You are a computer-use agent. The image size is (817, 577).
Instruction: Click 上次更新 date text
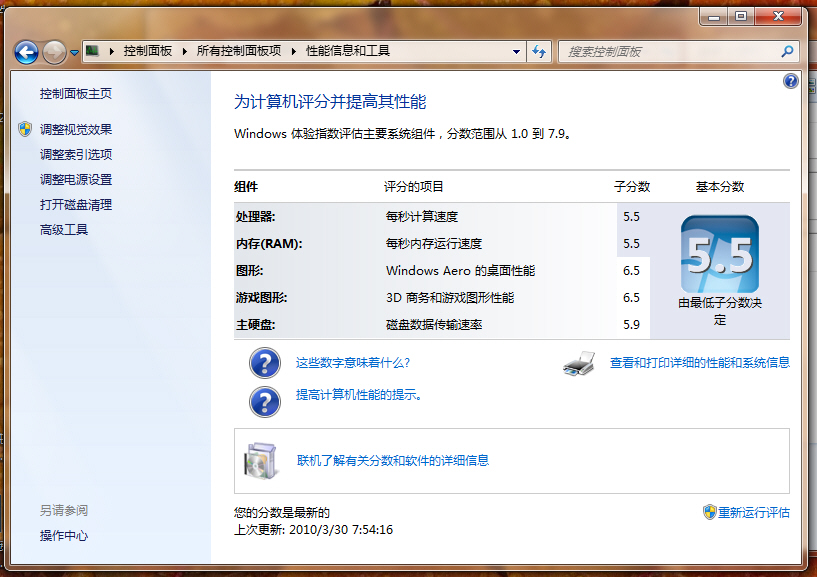click(x=313, y=530)
